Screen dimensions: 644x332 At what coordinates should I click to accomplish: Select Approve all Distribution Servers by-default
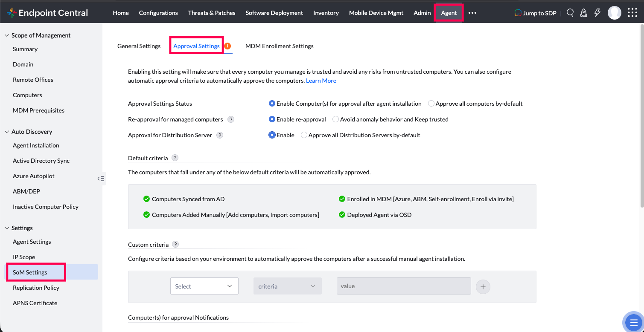[303, 135]
